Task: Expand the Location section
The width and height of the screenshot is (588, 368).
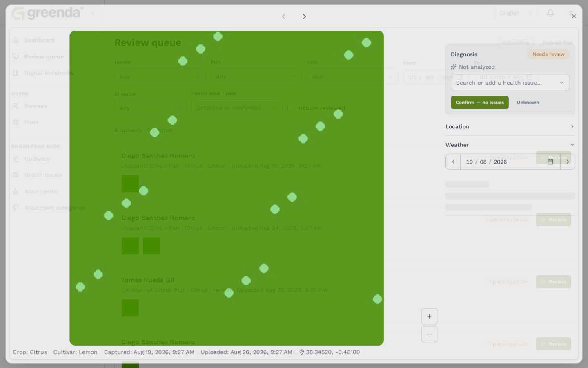Action: pyautogui.click(x=510, y=126)
